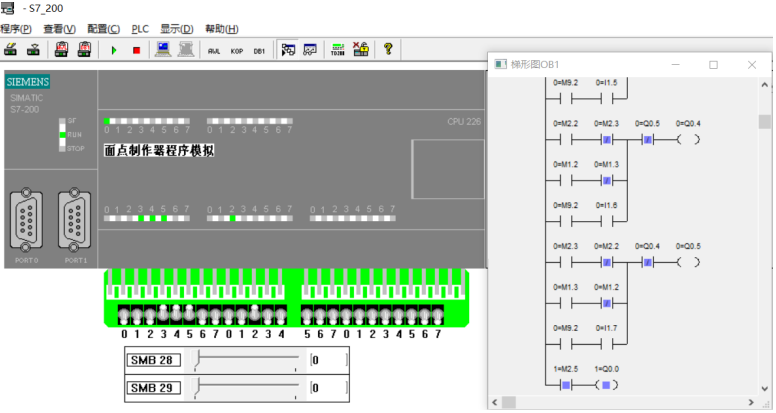Image resolution: width=776 pixels, height=413 pixels.
Task: Open the 配置(C) menu
Action: (103, 29)
